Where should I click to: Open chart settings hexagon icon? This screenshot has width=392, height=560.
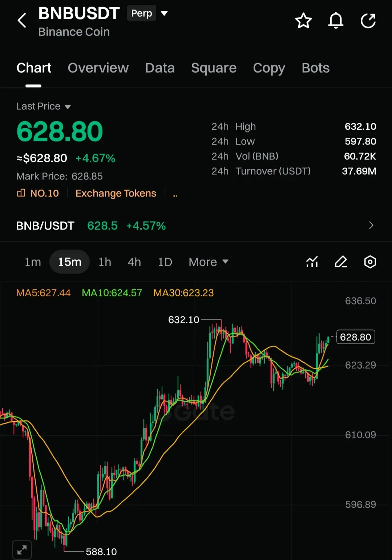pyautogui.click(x=370, y=262)
